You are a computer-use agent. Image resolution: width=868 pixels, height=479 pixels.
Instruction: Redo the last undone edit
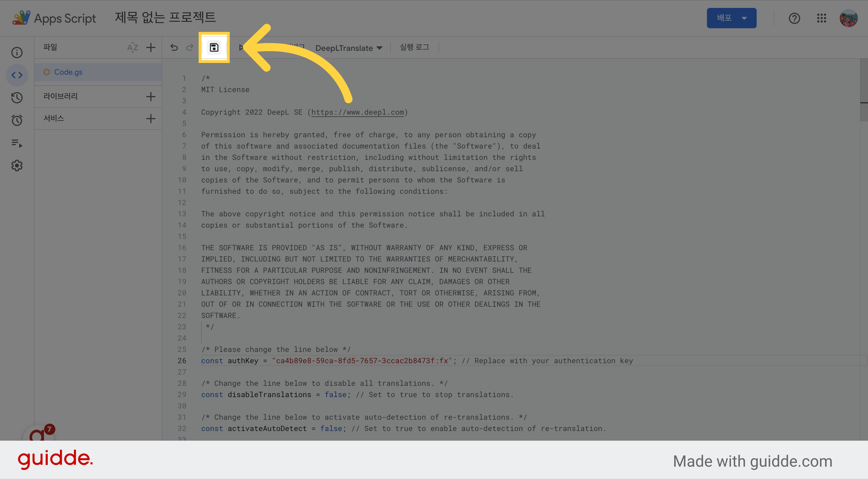click(190, 47)
